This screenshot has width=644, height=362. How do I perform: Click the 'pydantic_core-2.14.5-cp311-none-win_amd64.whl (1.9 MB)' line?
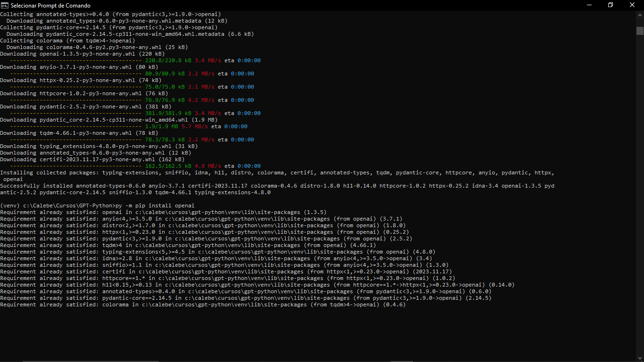(108, 120)
